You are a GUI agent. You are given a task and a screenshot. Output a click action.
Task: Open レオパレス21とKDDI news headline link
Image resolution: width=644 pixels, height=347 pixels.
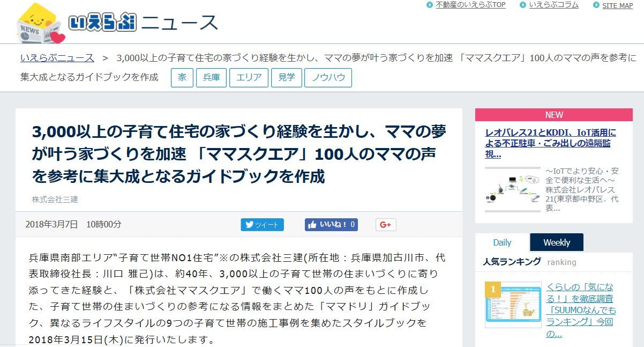coord(551,143)
